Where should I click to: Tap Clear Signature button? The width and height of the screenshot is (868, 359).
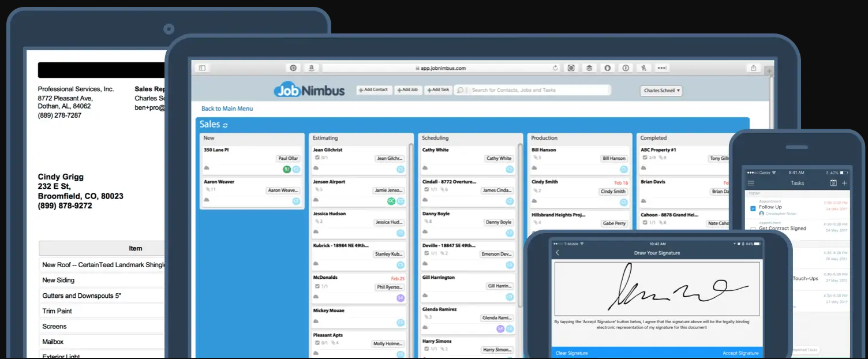coord(572,353)
